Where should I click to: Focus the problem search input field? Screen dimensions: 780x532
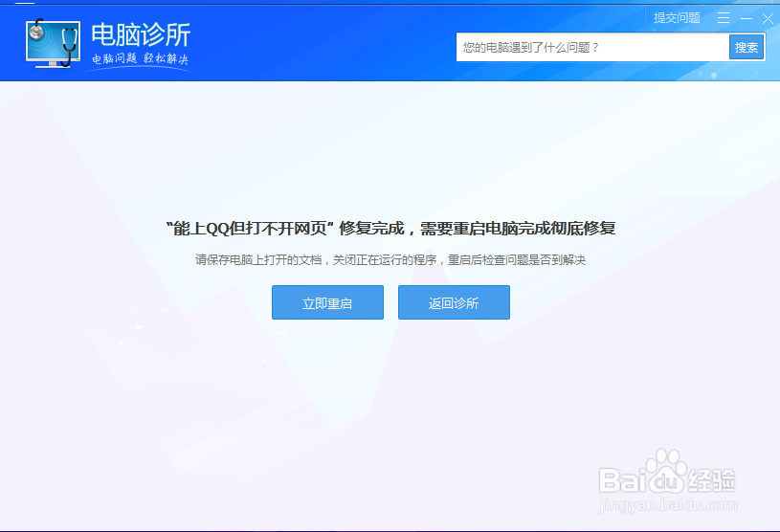(592, 47)
